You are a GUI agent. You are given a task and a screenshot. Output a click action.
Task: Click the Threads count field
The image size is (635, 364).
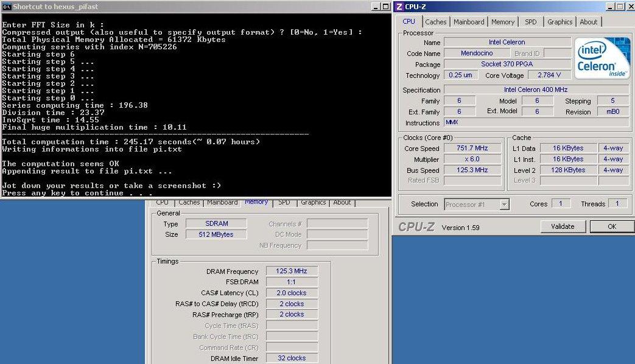617,204
